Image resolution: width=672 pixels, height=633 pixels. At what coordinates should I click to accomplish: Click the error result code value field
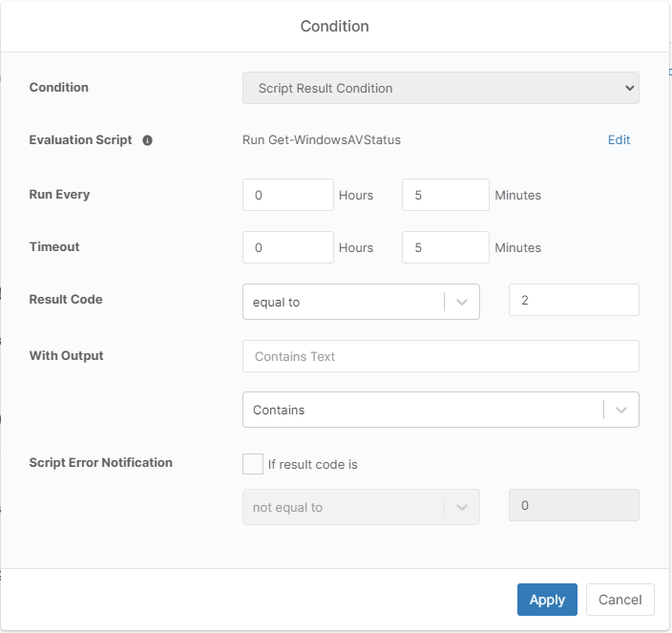point(574,506)
